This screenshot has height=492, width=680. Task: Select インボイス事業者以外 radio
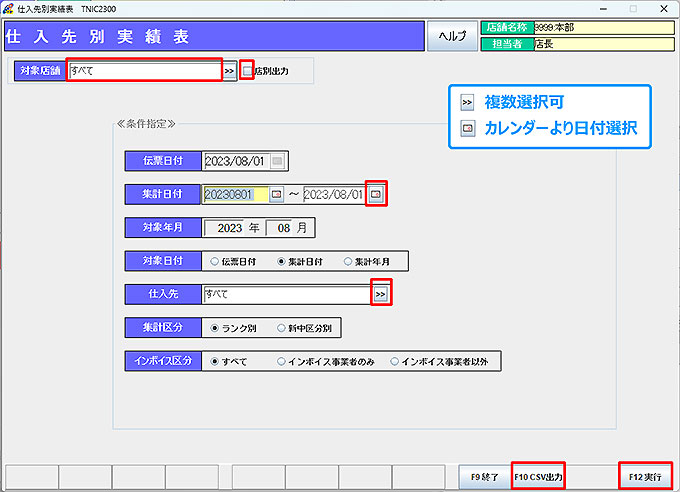coord(394,361)
